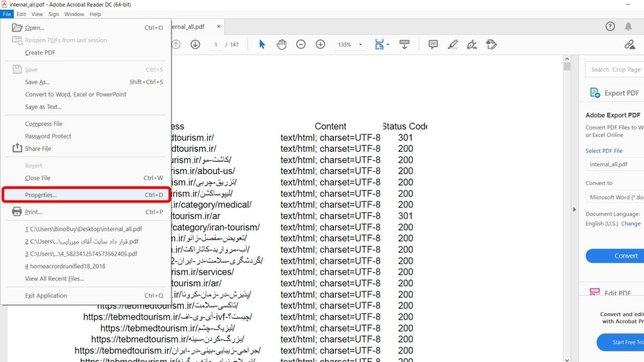Go to next page arrow
This screenshot has height=362, width=644.
coord(195,44)
